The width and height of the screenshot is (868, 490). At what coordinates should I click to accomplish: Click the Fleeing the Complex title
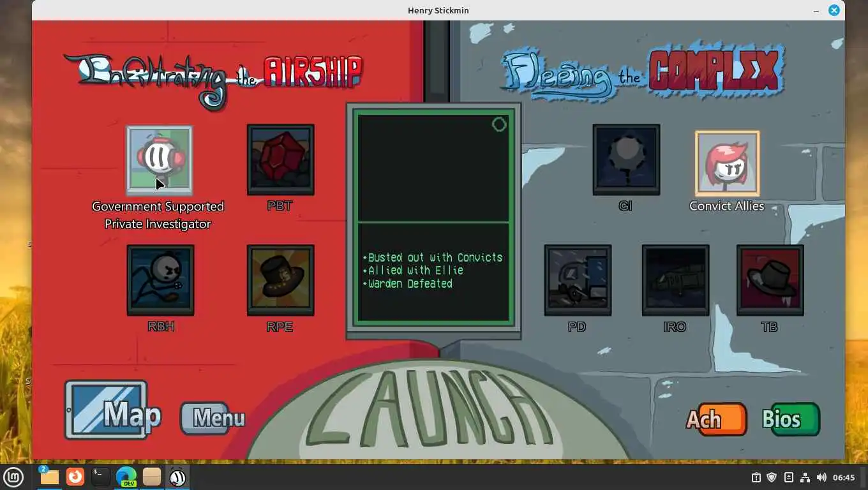click(643, 73)
